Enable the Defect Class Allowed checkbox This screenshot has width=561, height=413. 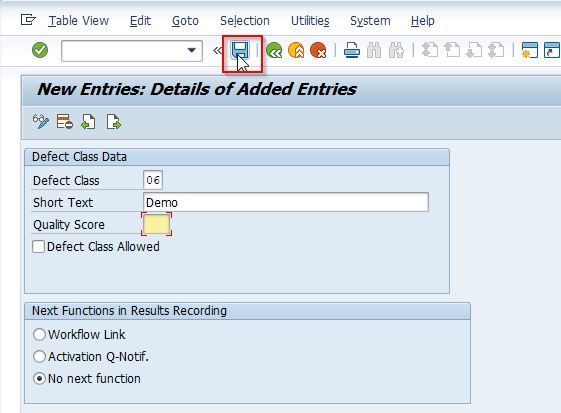(38, 247)
